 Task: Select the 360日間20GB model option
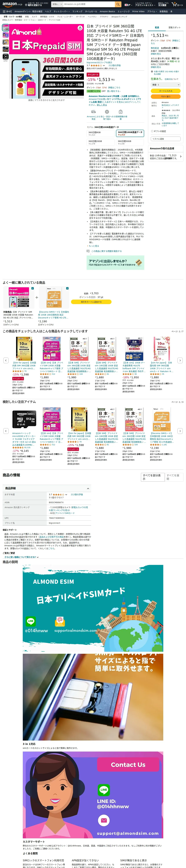coord(101,142)
